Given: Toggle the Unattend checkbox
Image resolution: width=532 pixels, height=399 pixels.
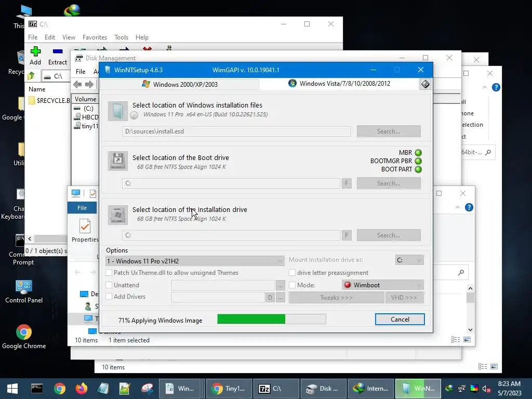Looking at the screenshot, I should point(109,285).
